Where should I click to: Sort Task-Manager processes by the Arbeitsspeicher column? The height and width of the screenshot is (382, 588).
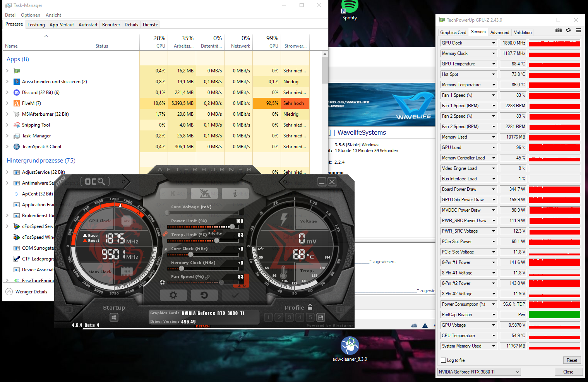pyautogui.click(x=182, y=41)
